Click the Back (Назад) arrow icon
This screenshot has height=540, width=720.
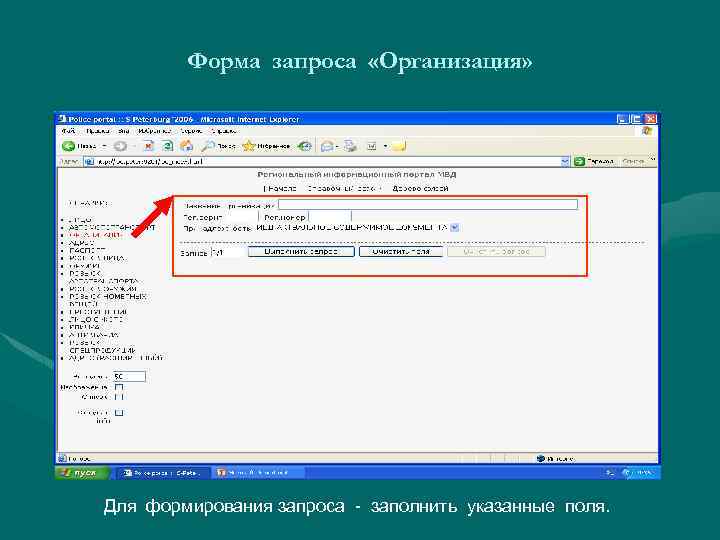click(68, 146)
